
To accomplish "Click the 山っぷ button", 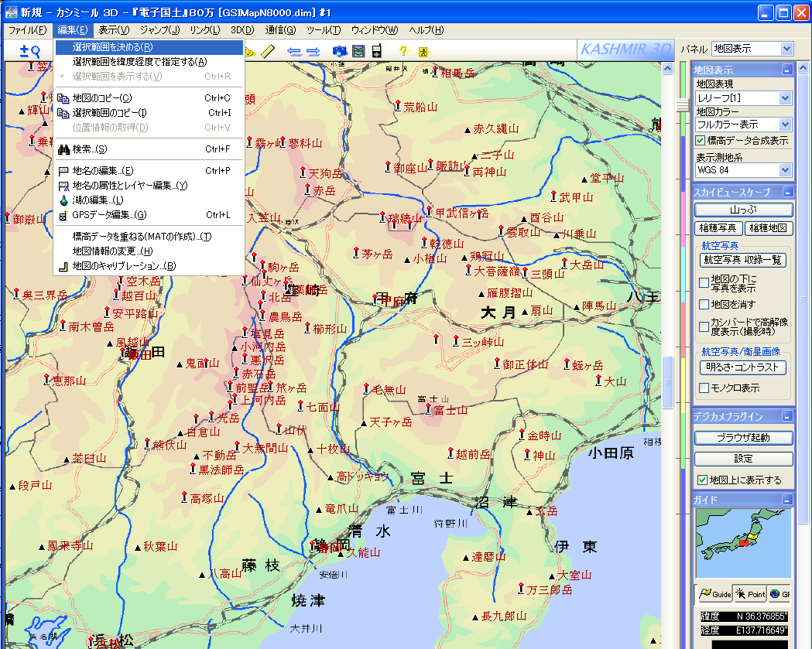I will click(743, 210).
